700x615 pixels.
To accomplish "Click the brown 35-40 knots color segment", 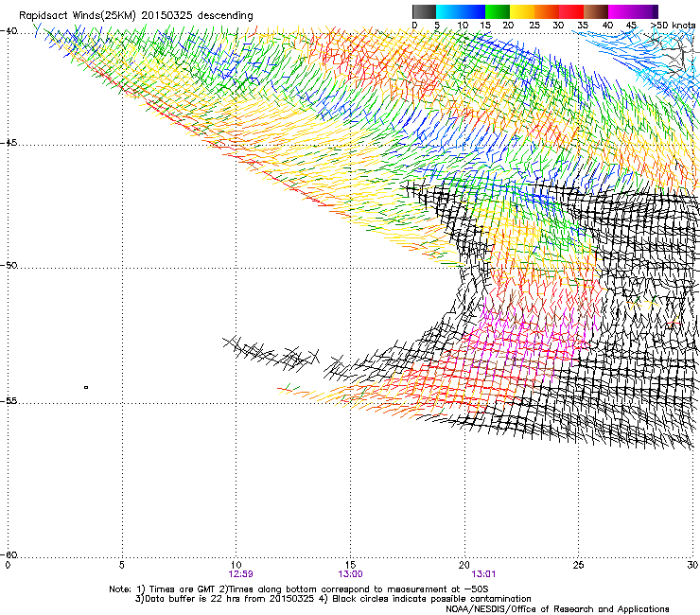I will click(x=596, y=11).
